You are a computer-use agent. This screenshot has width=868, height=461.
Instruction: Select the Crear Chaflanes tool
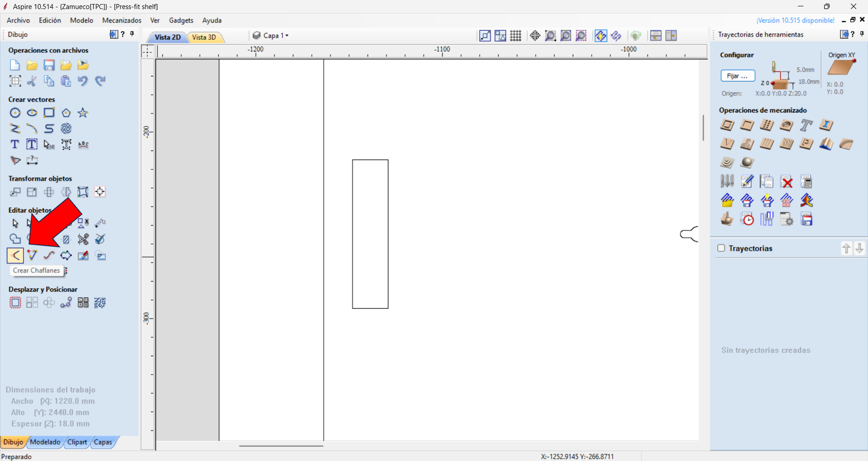tap(15, 255)
